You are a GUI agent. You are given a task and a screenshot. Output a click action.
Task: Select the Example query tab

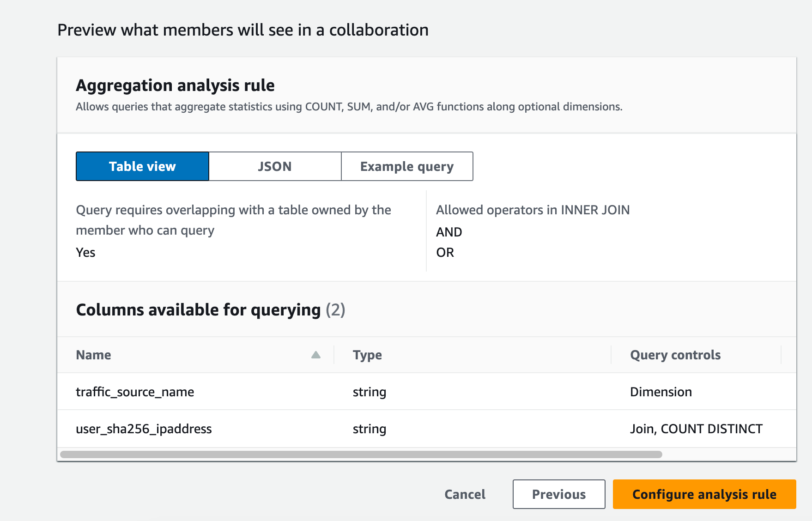click(x=407, y=166)
